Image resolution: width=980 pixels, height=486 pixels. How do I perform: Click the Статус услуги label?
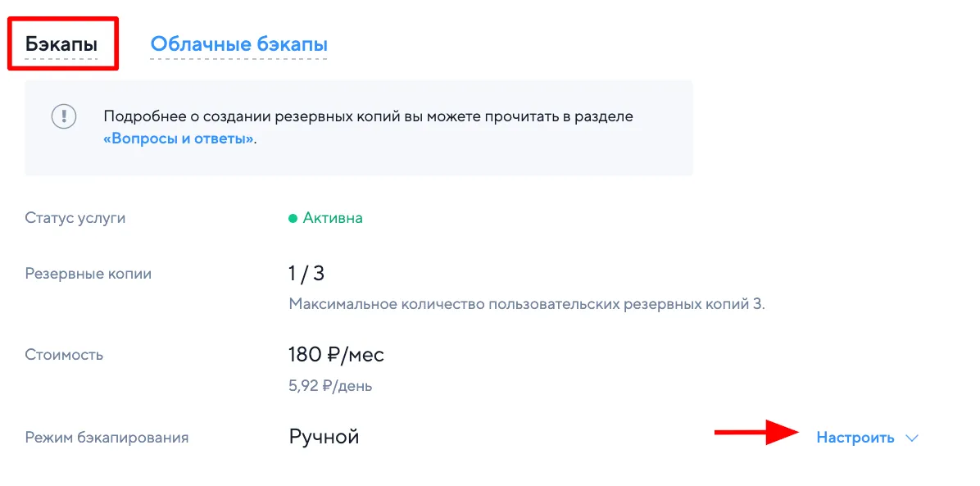(75, 218)
